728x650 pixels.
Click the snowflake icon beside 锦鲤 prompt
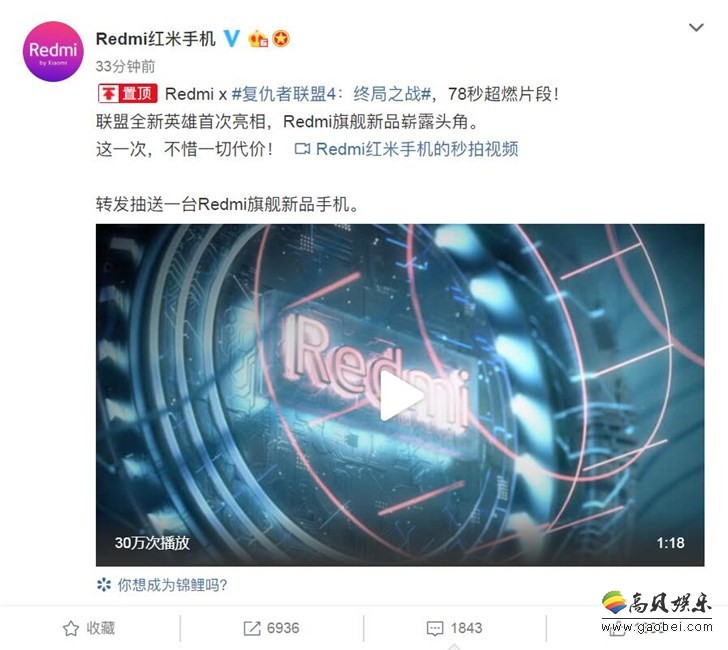coord(104,585)
